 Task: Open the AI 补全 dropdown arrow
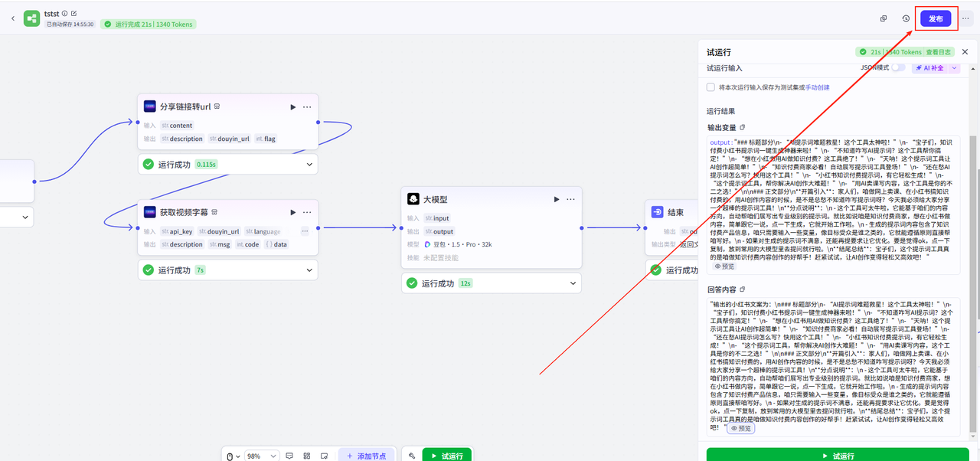(954, 67)
